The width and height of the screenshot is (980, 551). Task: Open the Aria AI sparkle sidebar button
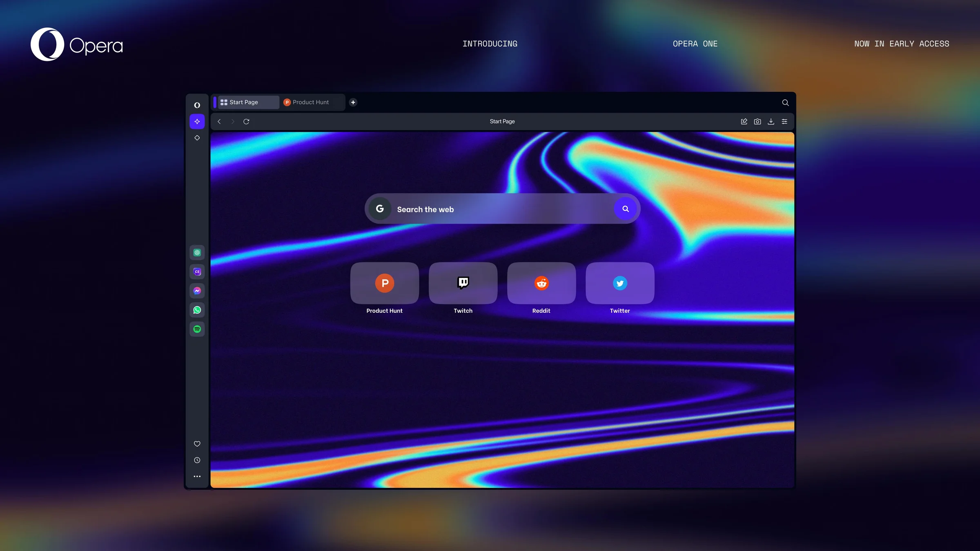(x=197, y=122)
